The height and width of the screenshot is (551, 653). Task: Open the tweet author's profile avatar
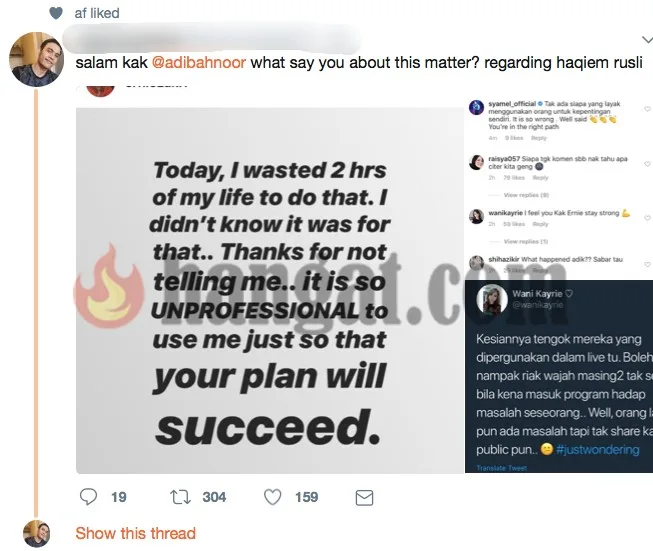click(x=37, y=60)
